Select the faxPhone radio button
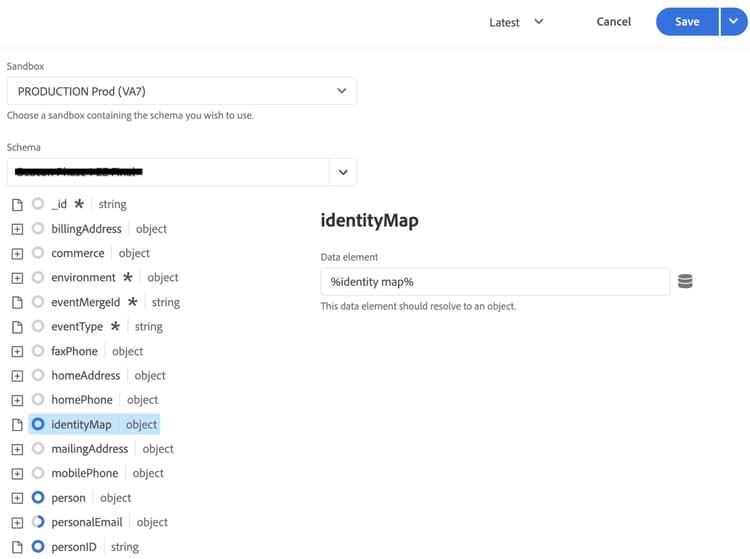 (x=38, y=351)
